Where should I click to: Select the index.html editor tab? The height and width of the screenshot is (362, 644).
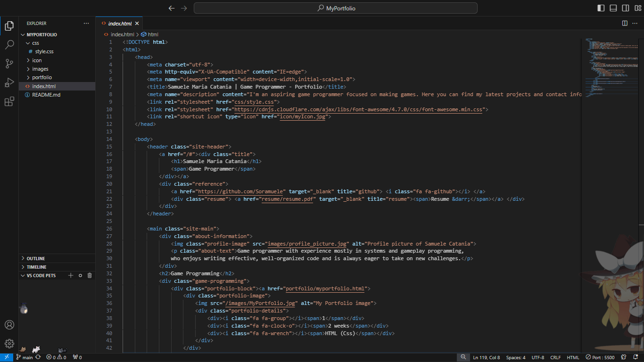click(119, 23)
